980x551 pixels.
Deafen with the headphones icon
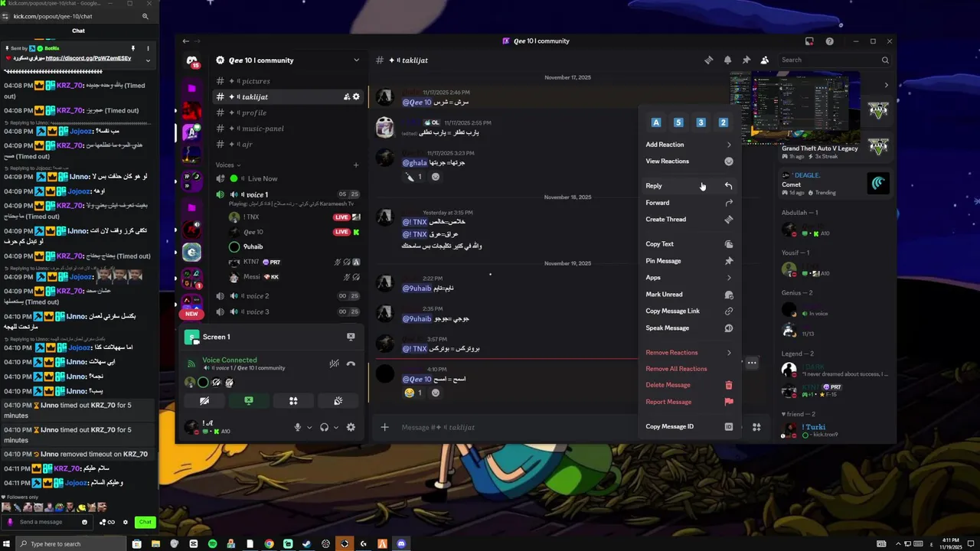tap(325, 427)
